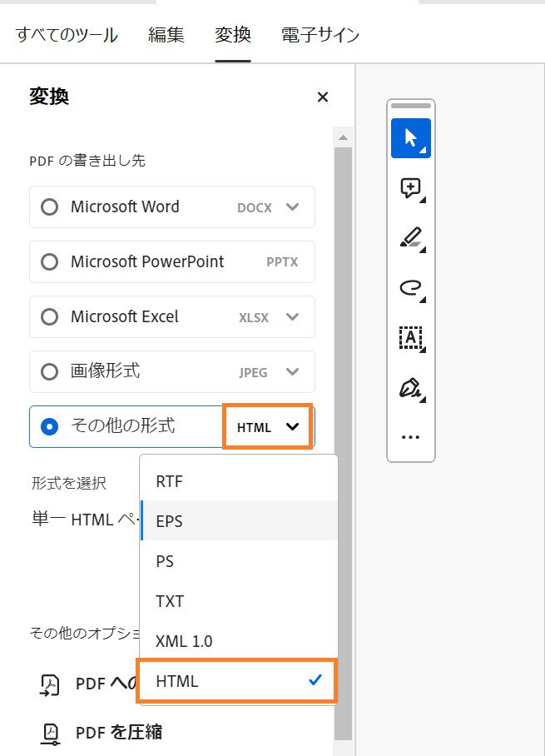This screenshot has height=756, width=545.
Task: Close the 変換 panel
Action: click(x=322, y=97)
